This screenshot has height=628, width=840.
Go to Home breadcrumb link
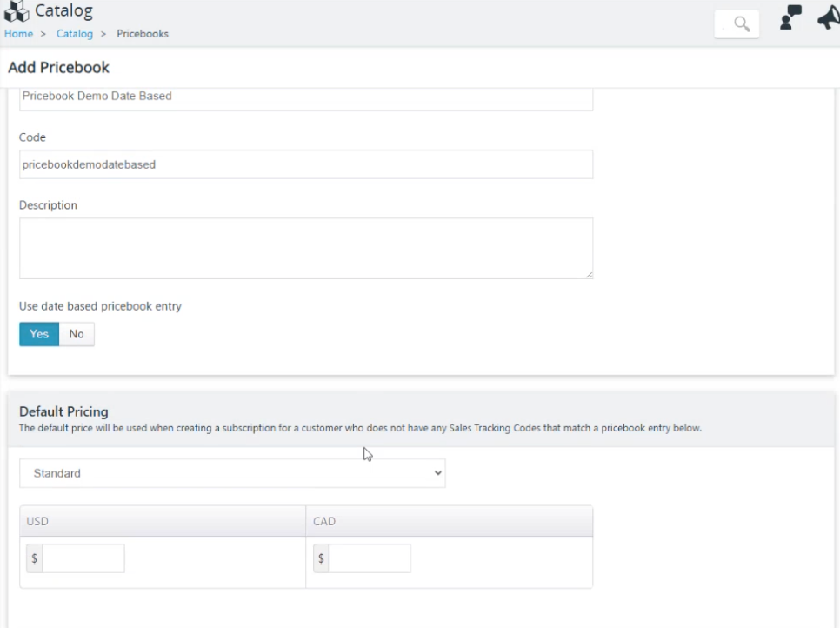(x=19, y=34)
